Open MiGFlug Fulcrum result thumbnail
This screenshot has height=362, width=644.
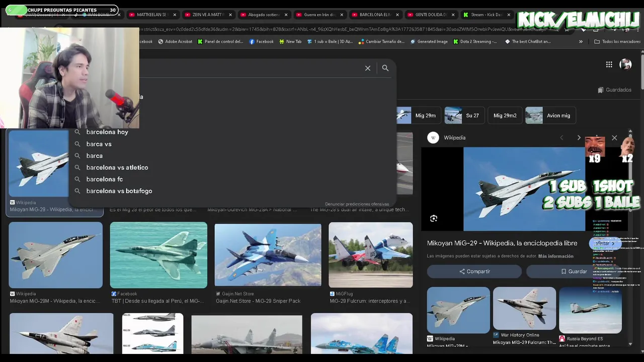click(371, 255)
